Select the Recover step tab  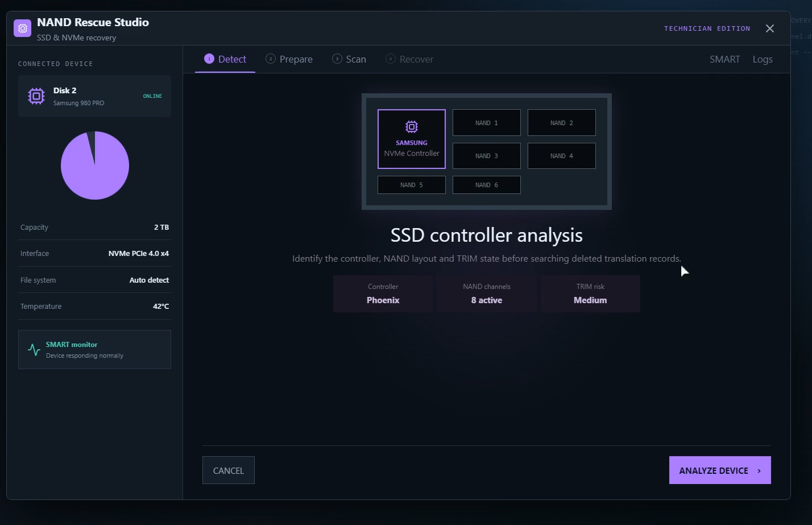click(409, 59)
